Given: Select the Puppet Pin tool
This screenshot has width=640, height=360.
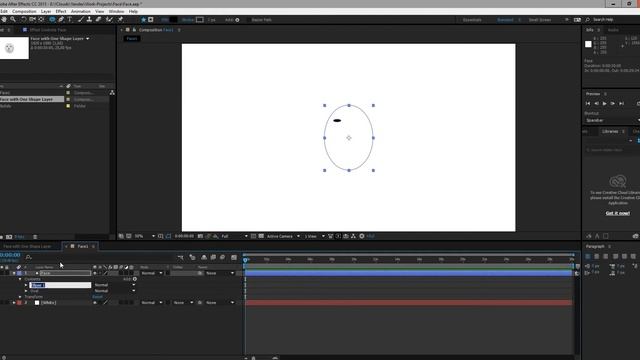Looking at the screenshot, I should coord(120,19).
